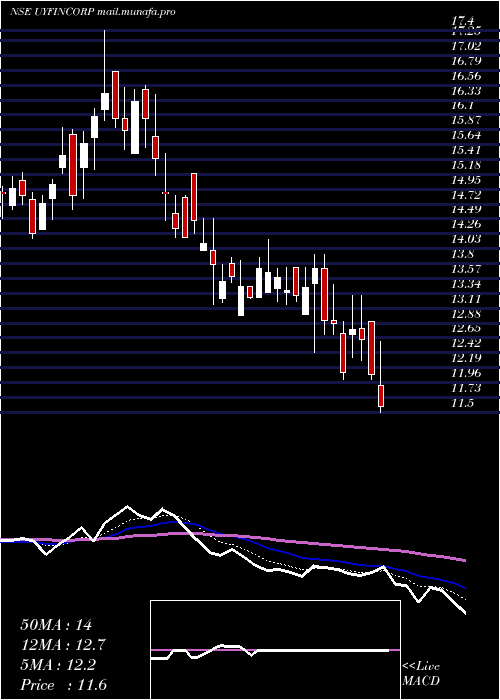The height and width of the screenshot is (700, 500).
Task: Click the 12.42 price axis label
Action: pos(466,343)
